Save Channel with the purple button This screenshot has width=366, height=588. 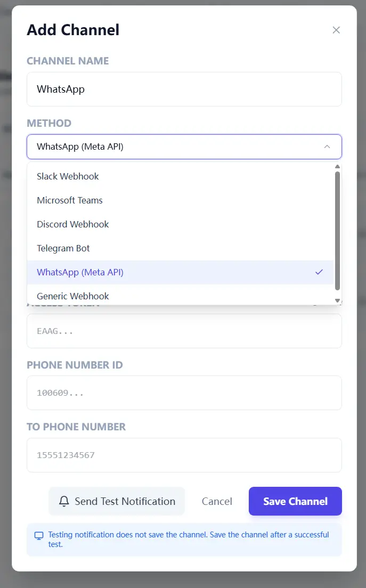tap(295, 501)
